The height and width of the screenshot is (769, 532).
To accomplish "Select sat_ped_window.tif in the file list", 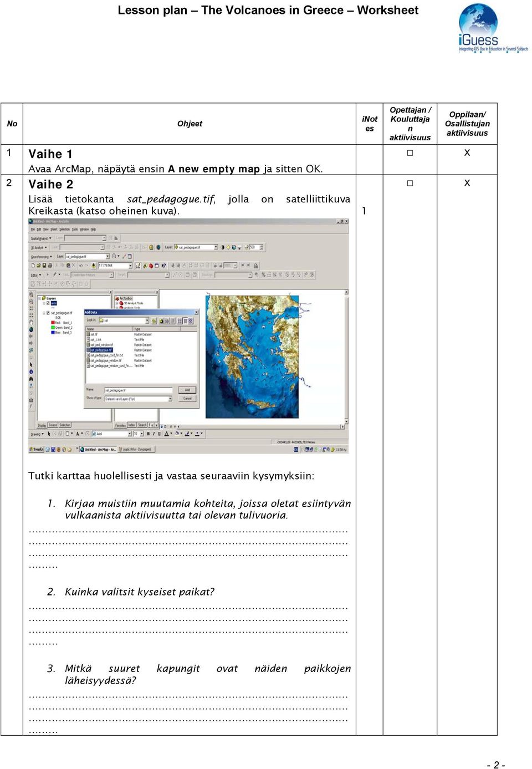I will tap(100, 345).
